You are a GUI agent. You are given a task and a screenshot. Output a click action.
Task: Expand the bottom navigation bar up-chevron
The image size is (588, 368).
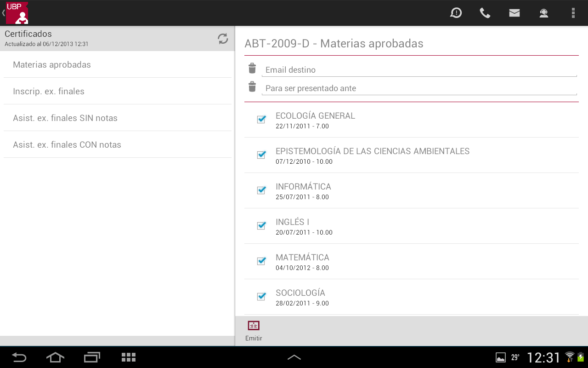pos(294,357)
